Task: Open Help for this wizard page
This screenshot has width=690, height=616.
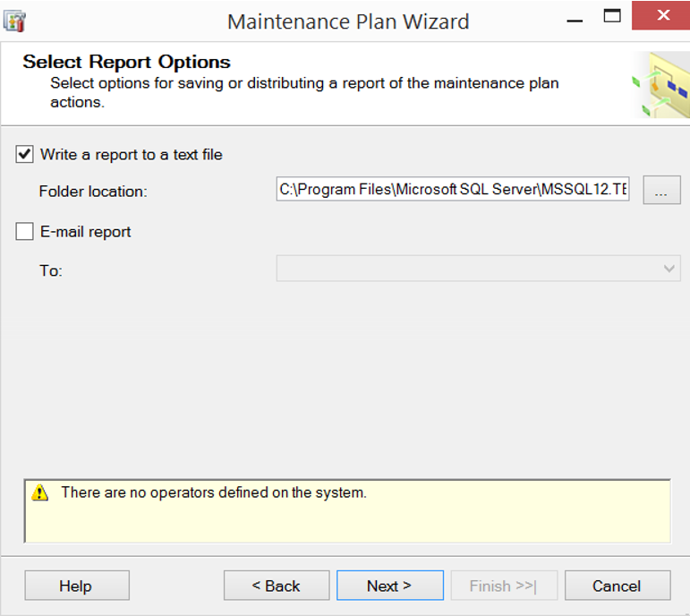Action: click(77, 586)
